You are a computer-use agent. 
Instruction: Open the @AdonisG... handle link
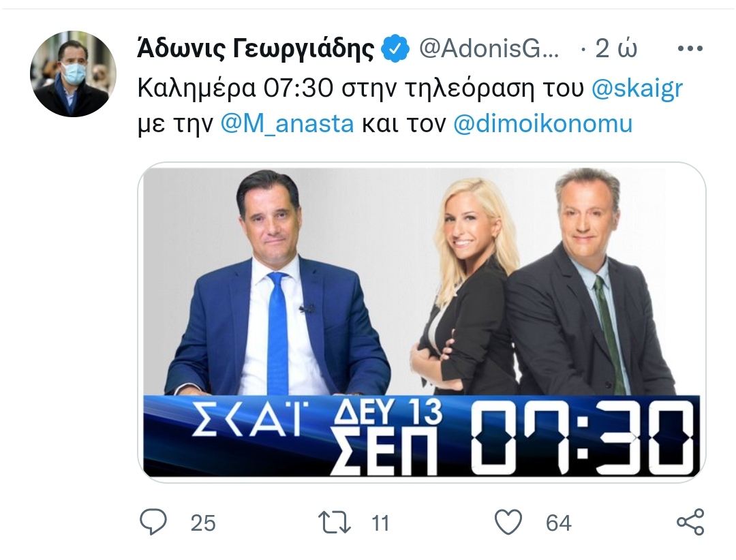pyautogui.click(x=489, y=49)
